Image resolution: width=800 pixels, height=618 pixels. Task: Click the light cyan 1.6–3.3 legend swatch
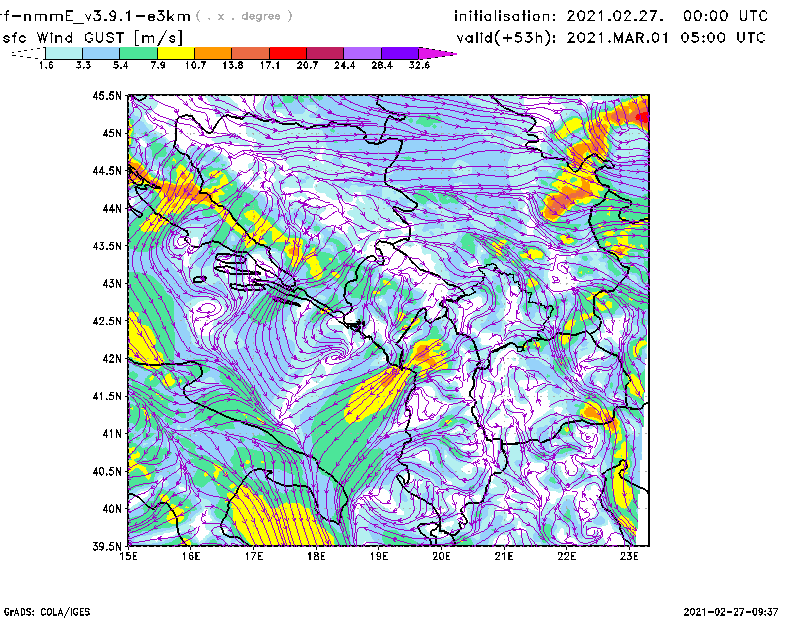pyautogui.click(x=64, y=53)
